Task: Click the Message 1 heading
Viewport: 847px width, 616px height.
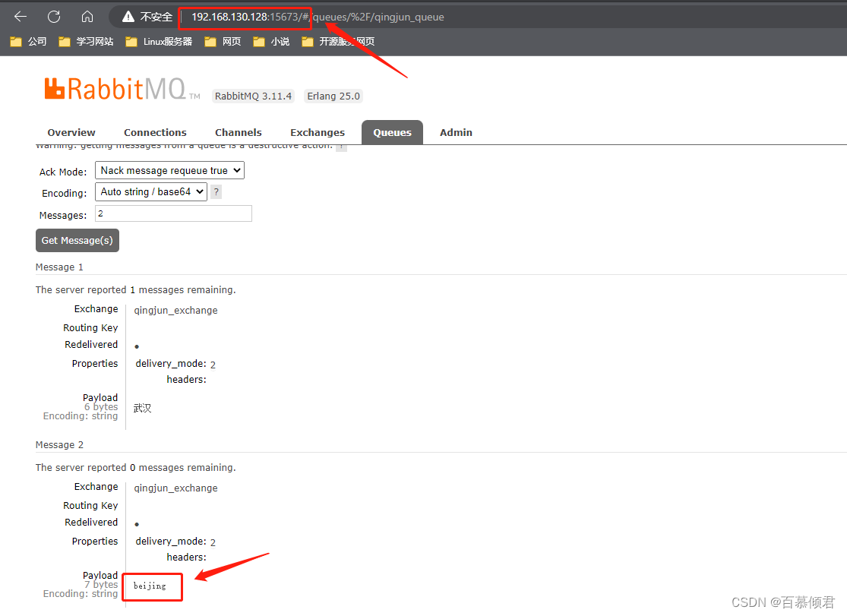Action: click(x=59, y=267)
